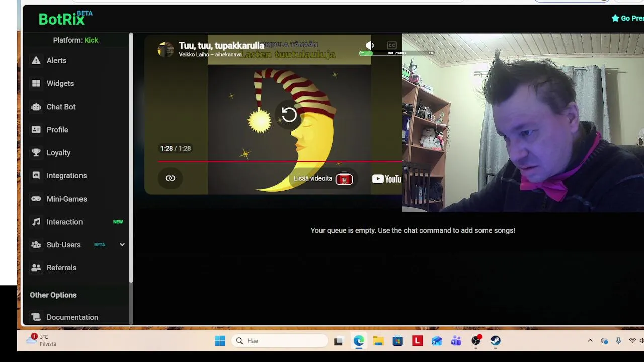Viewport: 644px width, 362px height.
Task: Click the Interaction music note icon
Action: click(36, 222)
